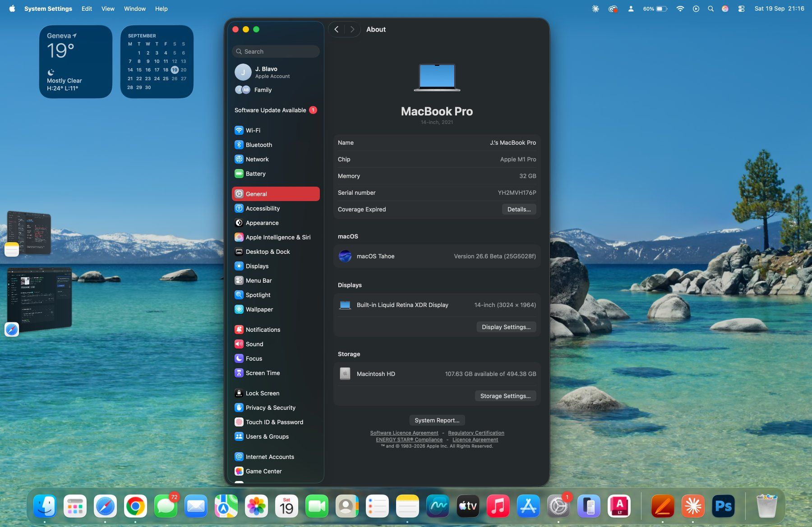Open Spotlight settings
812x527 pixels.
click(x=276, y=295)
